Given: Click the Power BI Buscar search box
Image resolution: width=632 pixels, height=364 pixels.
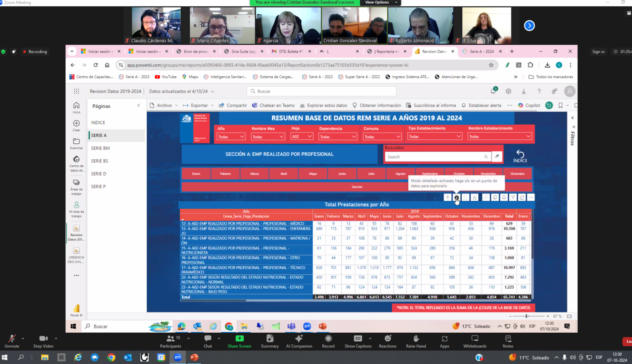Looking at the screenshot, I should click(322, 91).
